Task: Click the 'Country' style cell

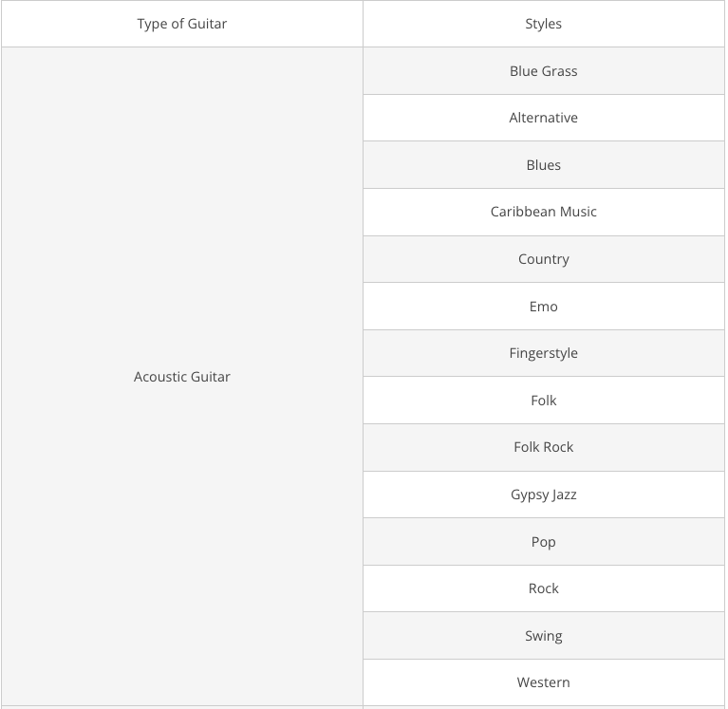Action: click(543, 259)
